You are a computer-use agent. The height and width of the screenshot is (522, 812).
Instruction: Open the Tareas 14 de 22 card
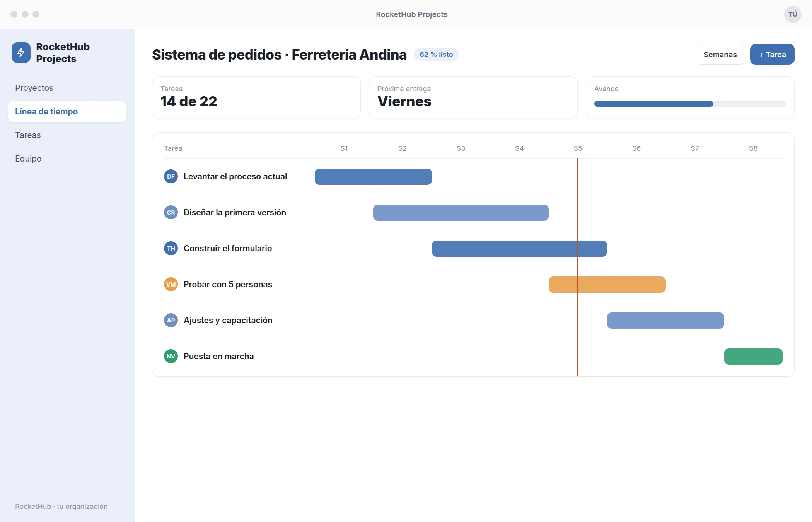pos(256,97)
